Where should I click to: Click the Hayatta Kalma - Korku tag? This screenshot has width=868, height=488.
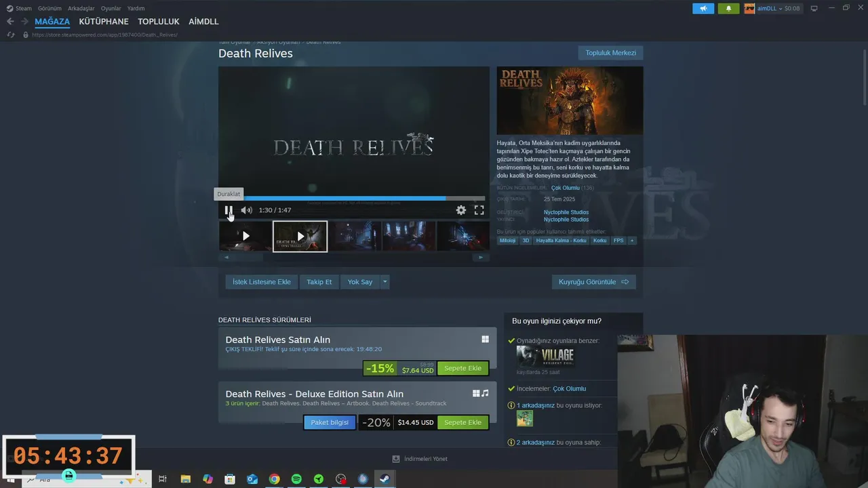click(561, 241)
